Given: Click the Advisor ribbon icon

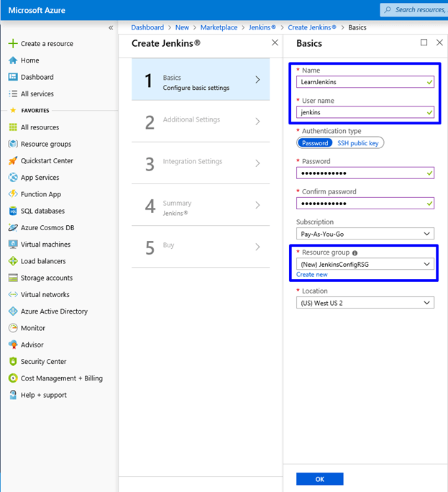Looking at the screenshot, I should pyautogui.click(x=13, y=345).
